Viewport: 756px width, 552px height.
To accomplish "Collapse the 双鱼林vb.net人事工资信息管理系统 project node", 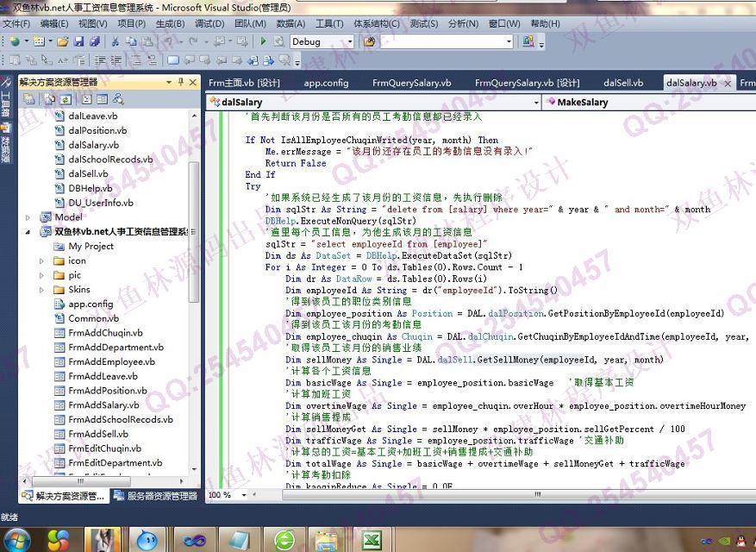I will click(28, 232).
